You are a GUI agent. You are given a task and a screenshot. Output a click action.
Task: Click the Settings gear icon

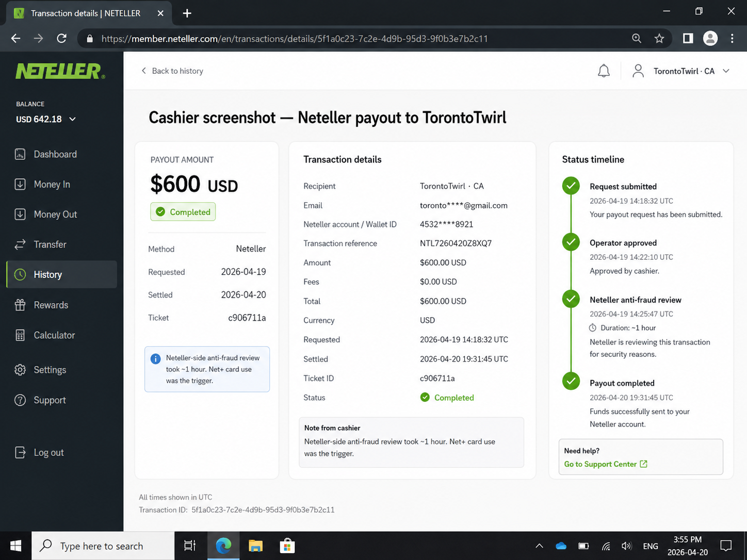click(x=20, y=370)
